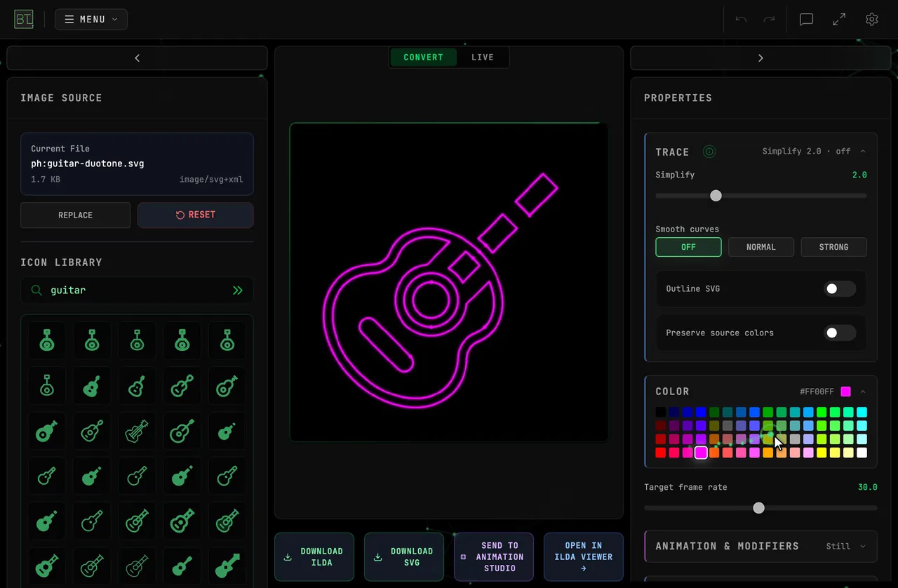Click DOWNLOAD SVG button

(x=404, y=557)
